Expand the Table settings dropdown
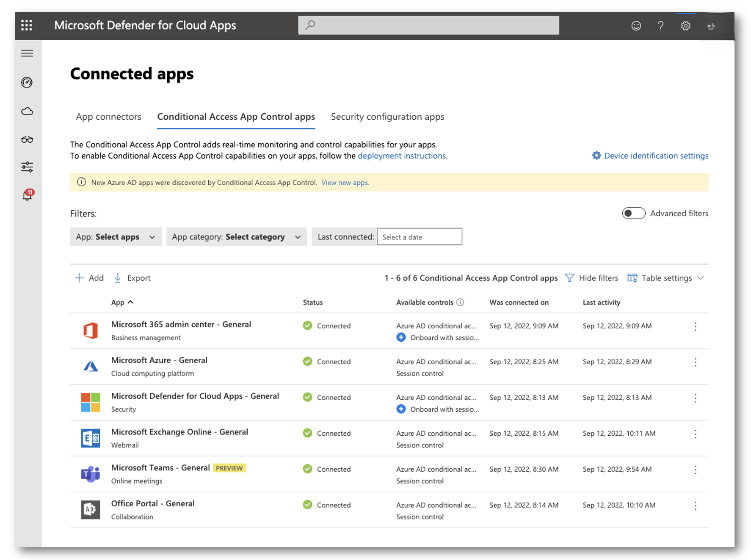The height and width of the screenshot is (560, 751). click(x=666, y=278)
